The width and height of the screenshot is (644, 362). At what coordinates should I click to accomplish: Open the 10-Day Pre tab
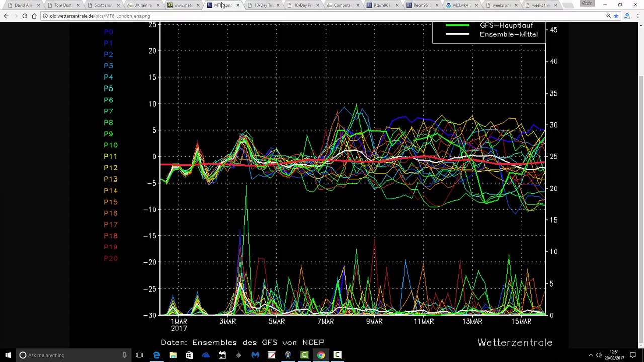click(303, 5)
